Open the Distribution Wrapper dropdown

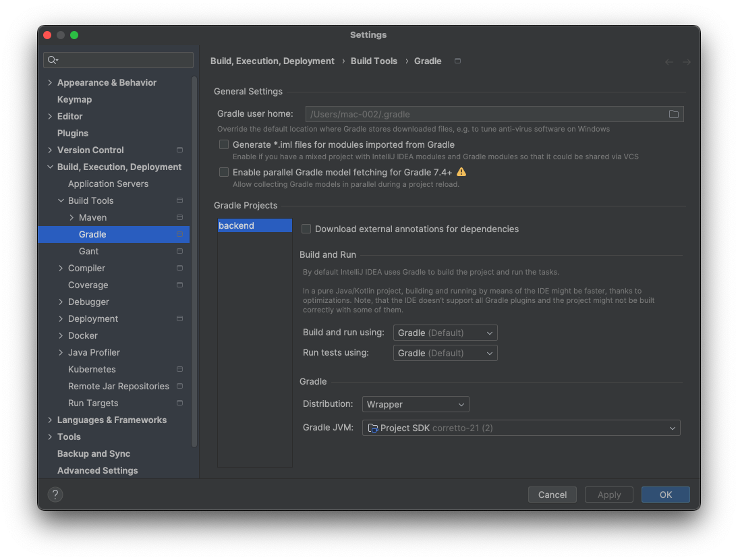416,404
